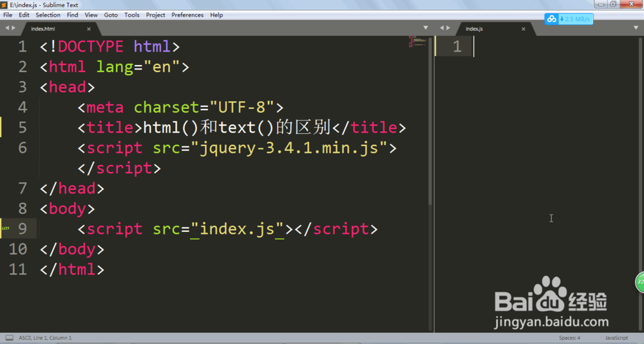The height and width of the screenshot is (344, 644).
Task: Open the left pane tab list dropdown
Action: pos(426,28)
